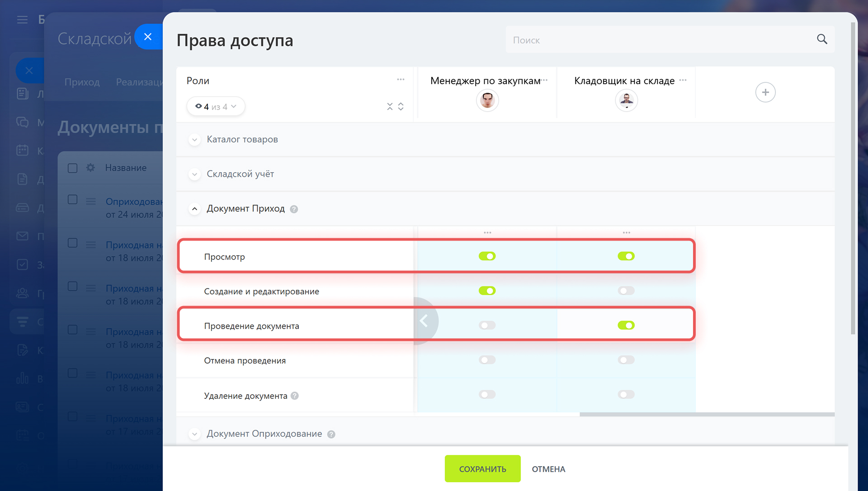Click the Кладовщик на складе role name
Screen dimensions: 868x491
point(624,80)
